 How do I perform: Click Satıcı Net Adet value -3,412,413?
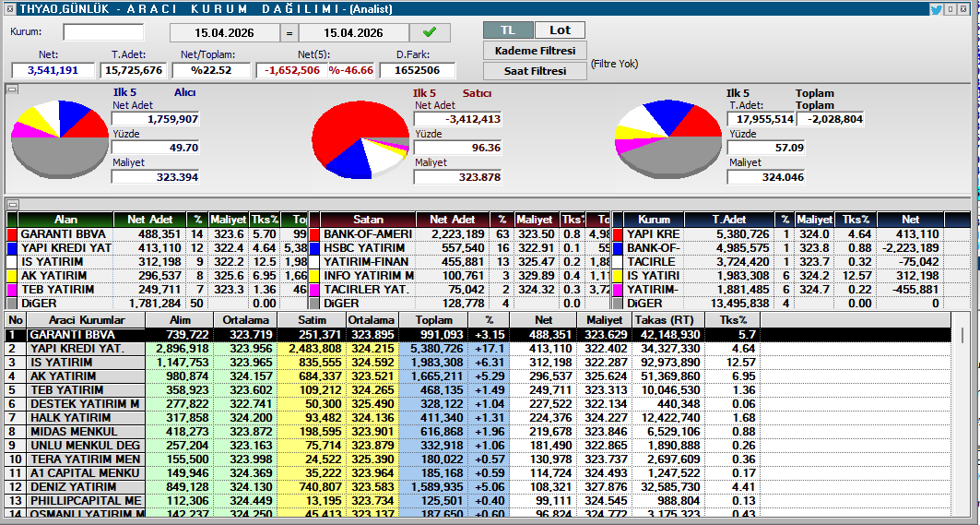click(x=458, y=119)
